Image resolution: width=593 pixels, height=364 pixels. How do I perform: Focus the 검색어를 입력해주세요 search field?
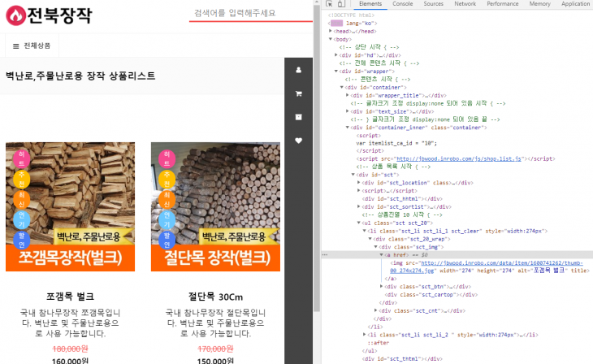tap(251, 13)
